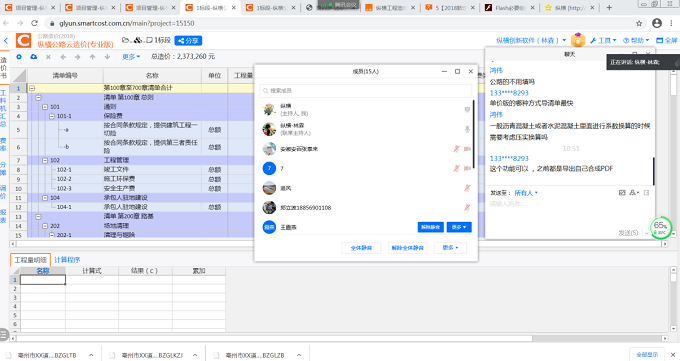Click the chat permissions person icon
This screenshot has height=361, width=680.
pyautogui.click(x=634, y=193)
